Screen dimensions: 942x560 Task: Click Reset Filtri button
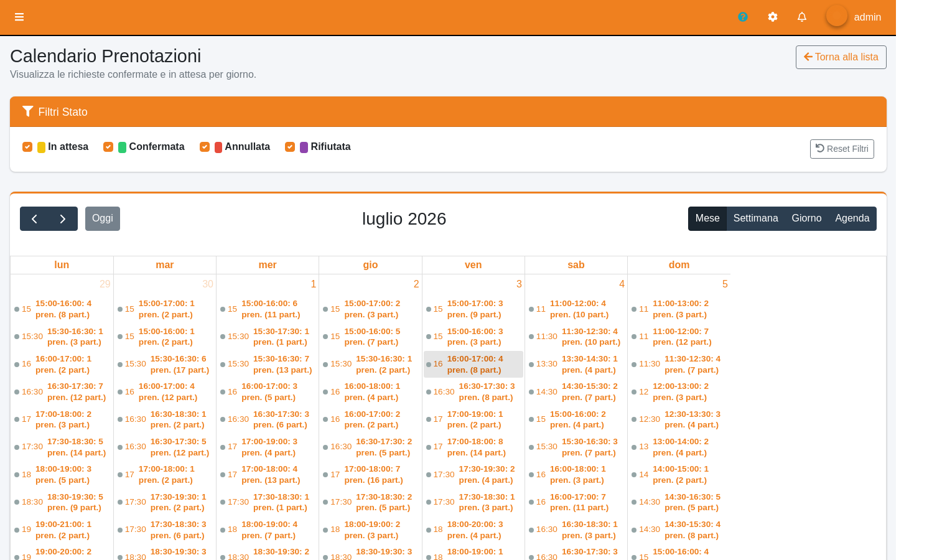coord(842,149)
